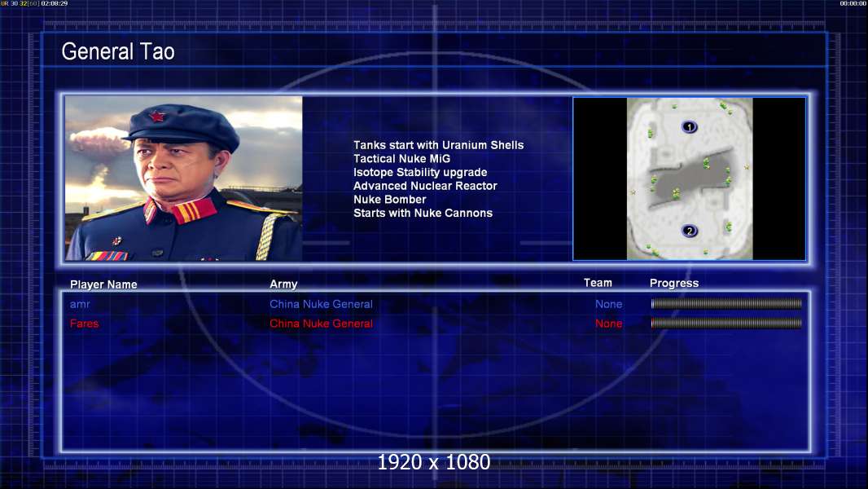Click the General Tao portrait
The width and height of the screenshot is (868, 489).
[184, 178]
